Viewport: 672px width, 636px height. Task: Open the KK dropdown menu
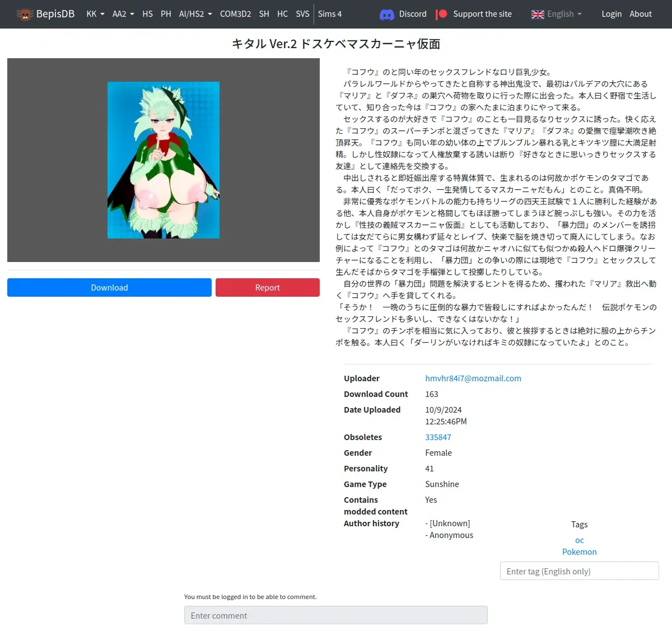point(95,14)
